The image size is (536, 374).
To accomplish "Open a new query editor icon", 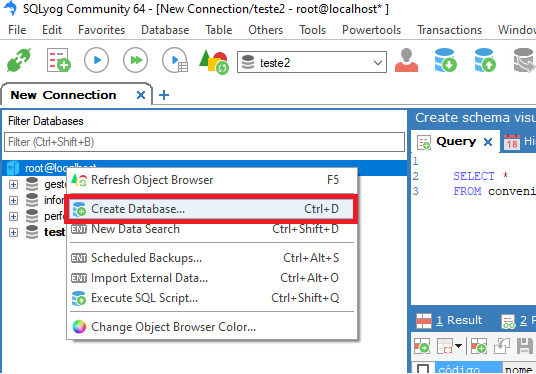I will 58,60.
